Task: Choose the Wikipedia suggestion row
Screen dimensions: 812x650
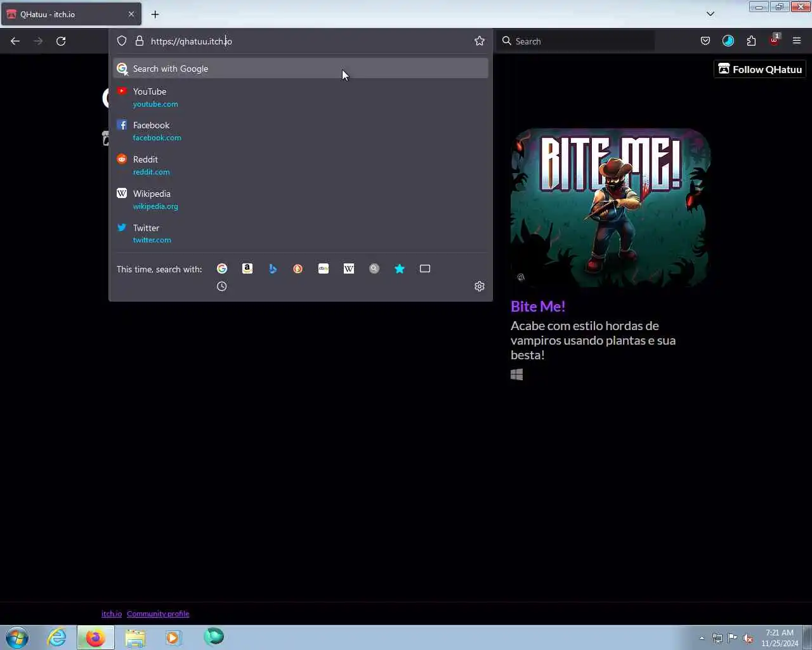Action: [301, 199]
